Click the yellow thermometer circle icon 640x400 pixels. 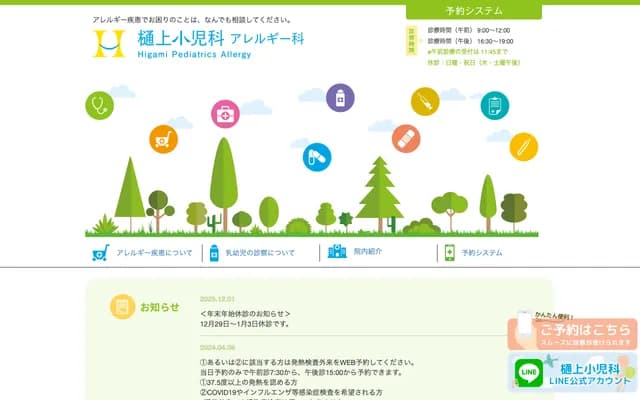pos(523,147)
